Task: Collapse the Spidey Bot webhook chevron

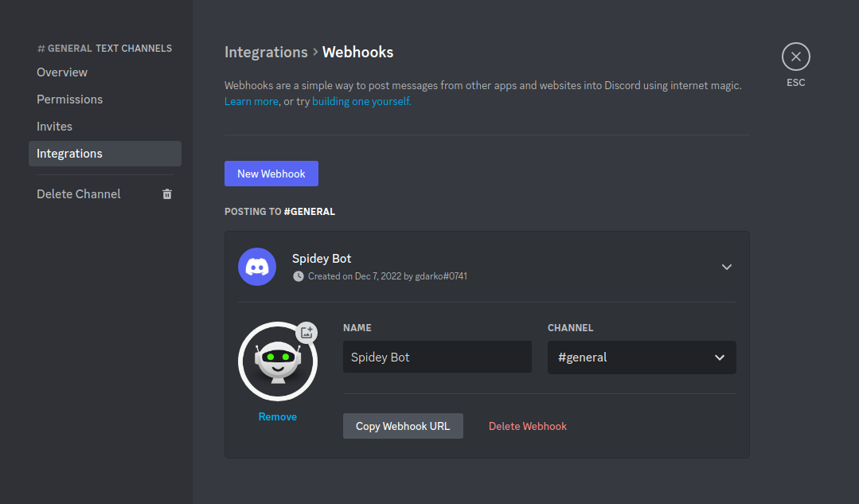Action: coord(726,267)
